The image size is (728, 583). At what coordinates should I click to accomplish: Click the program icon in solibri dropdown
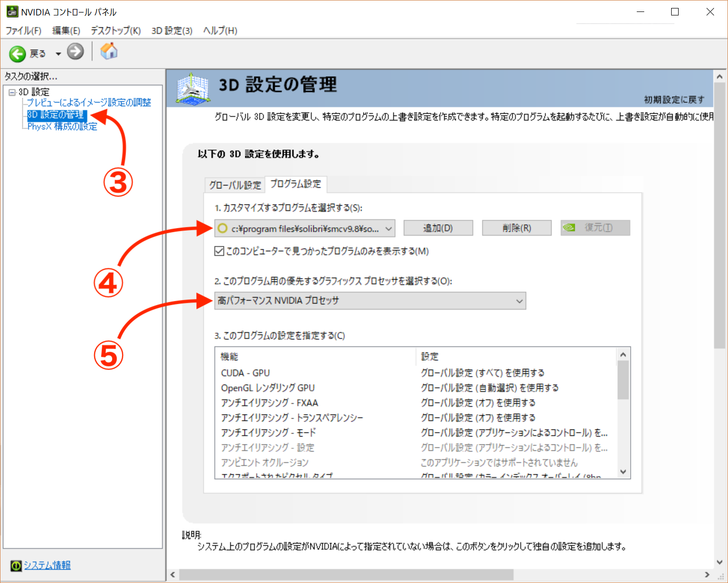(x=222, y=228)
